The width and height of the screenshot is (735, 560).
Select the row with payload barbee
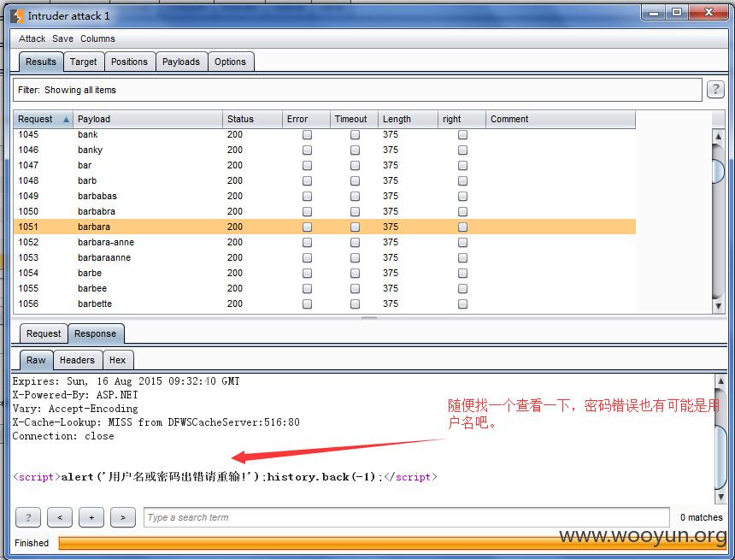(325, 288)
